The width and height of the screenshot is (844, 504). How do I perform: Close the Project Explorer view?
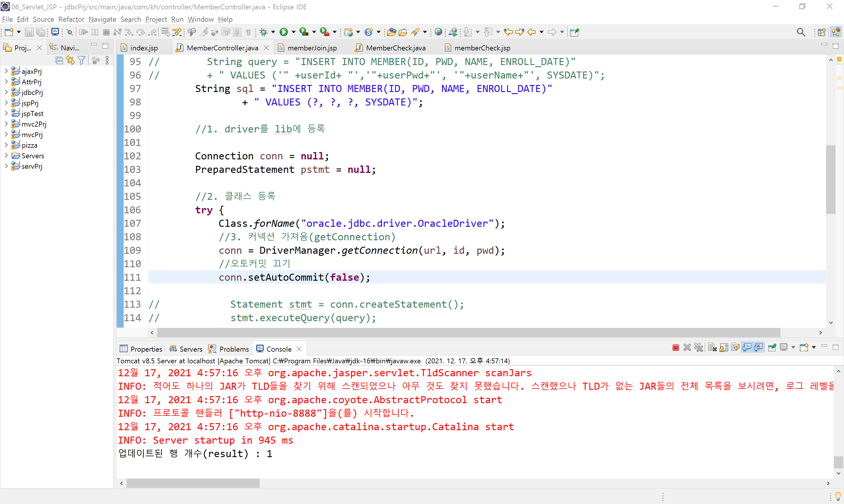point(40,48)
